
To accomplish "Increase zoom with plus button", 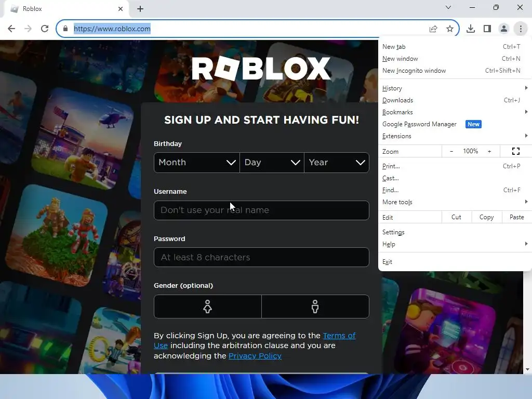I will pyautogui.click(x=489, y=151).
